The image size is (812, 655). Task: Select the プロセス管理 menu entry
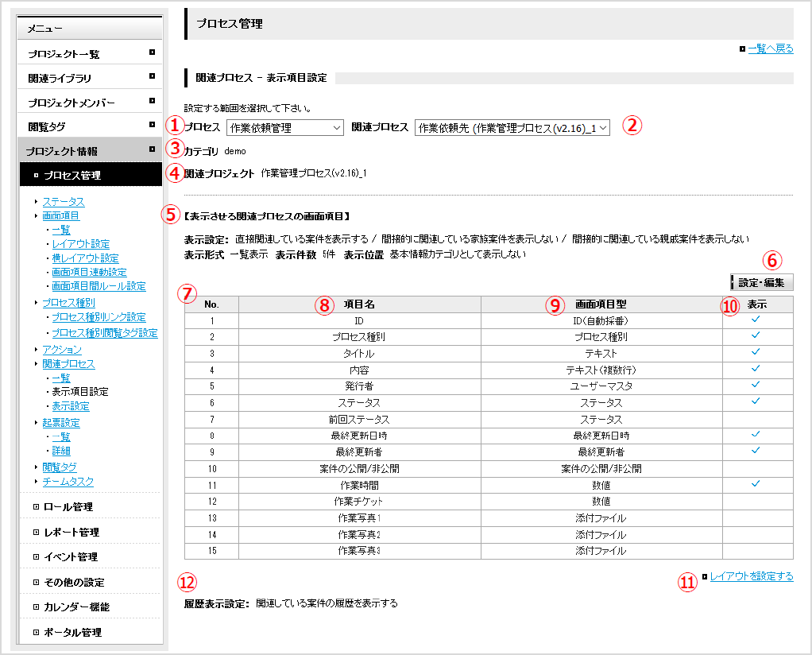(x=91, y=175)
